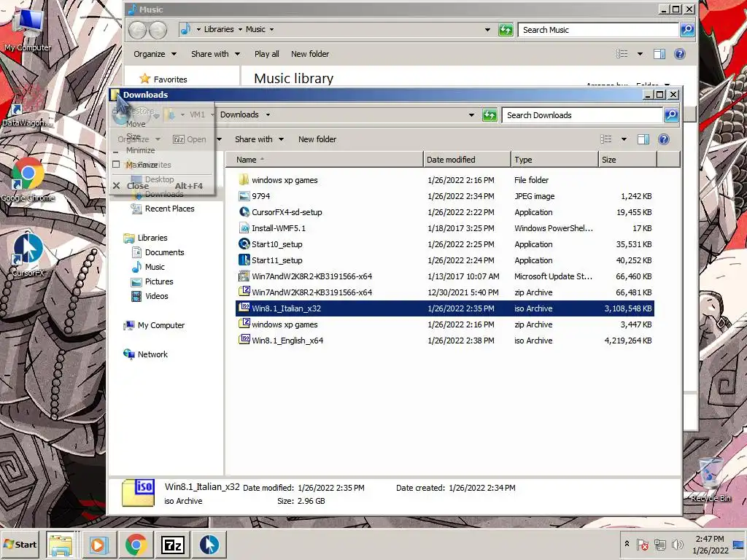Open My Computer in navigation pane
Screen dimensions: 747x560
pyautogui.click(x=155, y=325)
